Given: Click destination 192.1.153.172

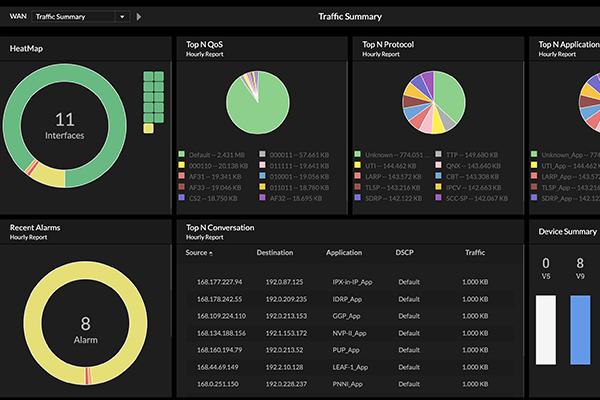Looking at the screenshot, I should coord(286,333).
